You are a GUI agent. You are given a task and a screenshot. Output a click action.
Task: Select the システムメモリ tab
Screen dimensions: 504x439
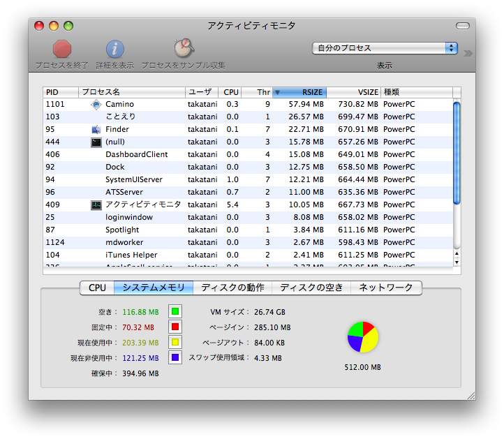pyautogui.click(x=154, y=288)
